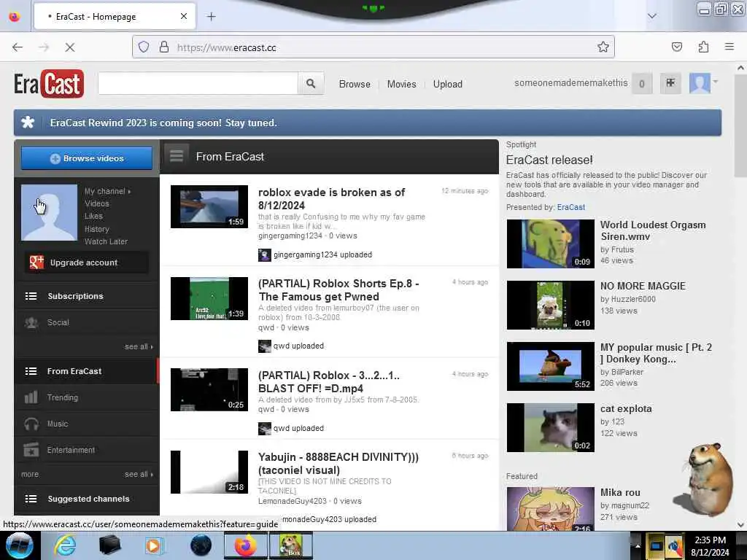The height and width of the screenshot is (560, 747).
Task: Click the EraCast logo
Action: tap(49, 84)
